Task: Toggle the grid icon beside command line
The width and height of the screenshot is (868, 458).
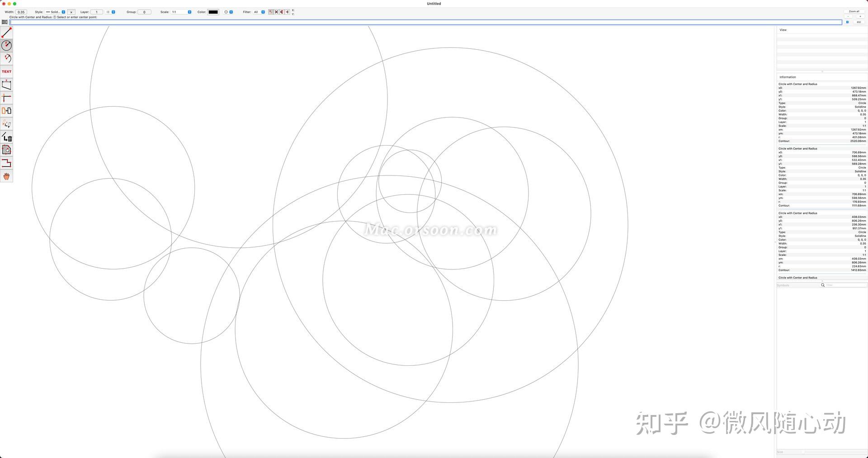Action: [x=5, y=22]
